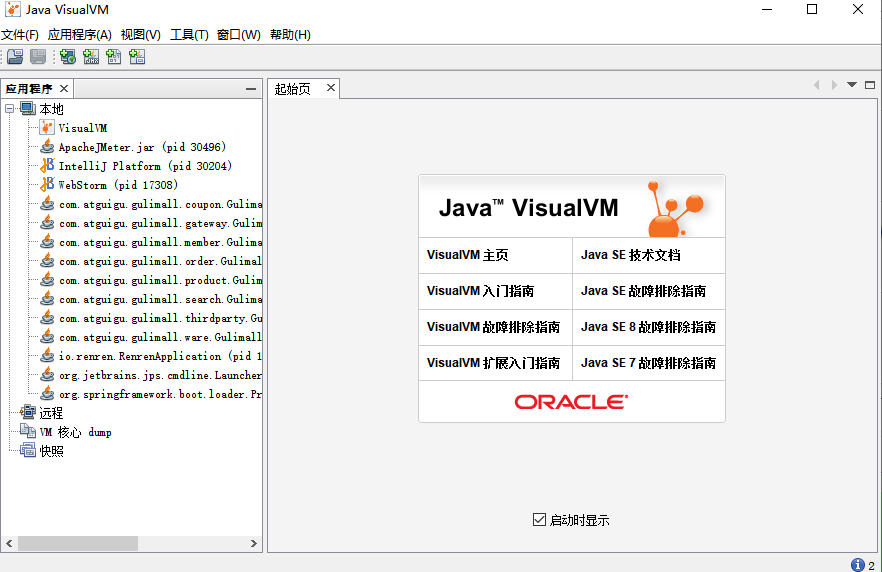Select ApacheJMeter.jar (pid 30496) text

coord(142,147)
